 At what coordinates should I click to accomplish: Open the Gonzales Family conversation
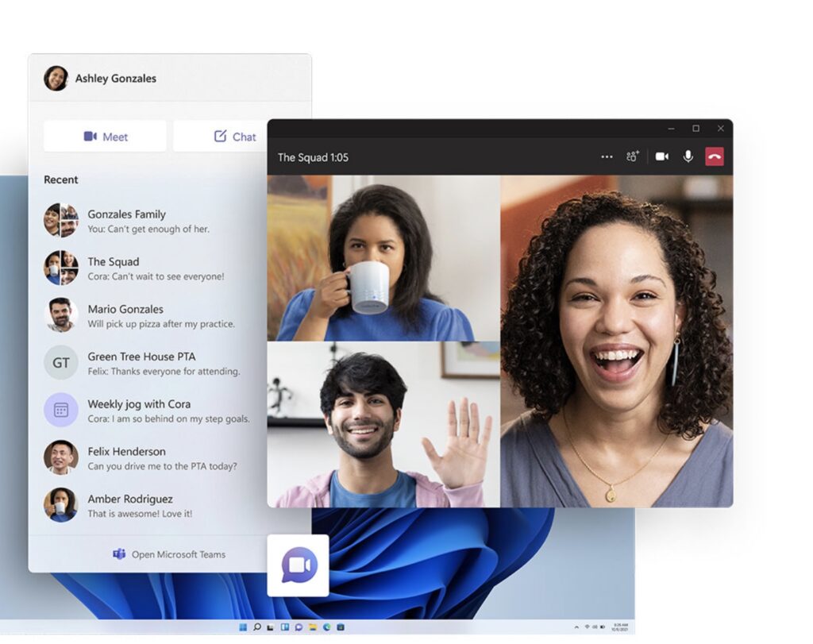coord(148,221)
